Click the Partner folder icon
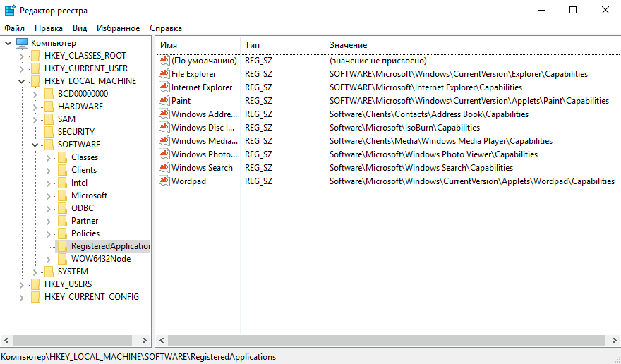Viewport: 621px width, 364px height. (63, 221)
